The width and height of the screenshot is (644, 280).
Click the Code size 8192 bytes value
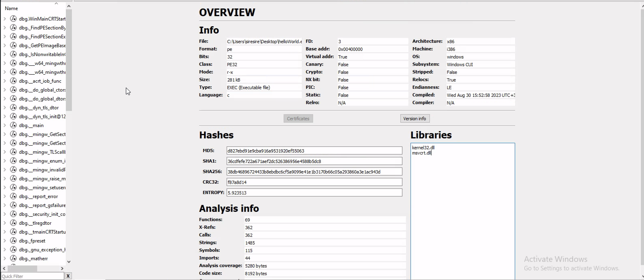(256, 274)
